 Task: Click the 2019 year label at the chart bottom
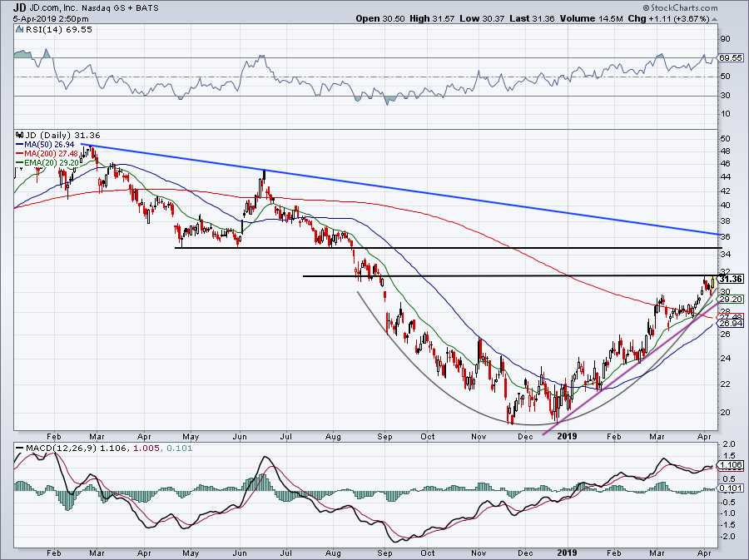(x=567, y=553)
